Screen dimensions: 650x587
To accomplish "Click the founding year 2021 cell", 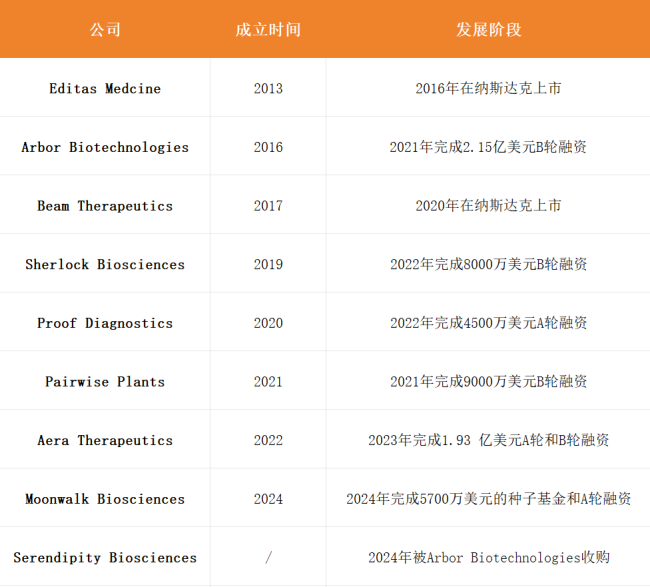I will [x=268, y=382].
